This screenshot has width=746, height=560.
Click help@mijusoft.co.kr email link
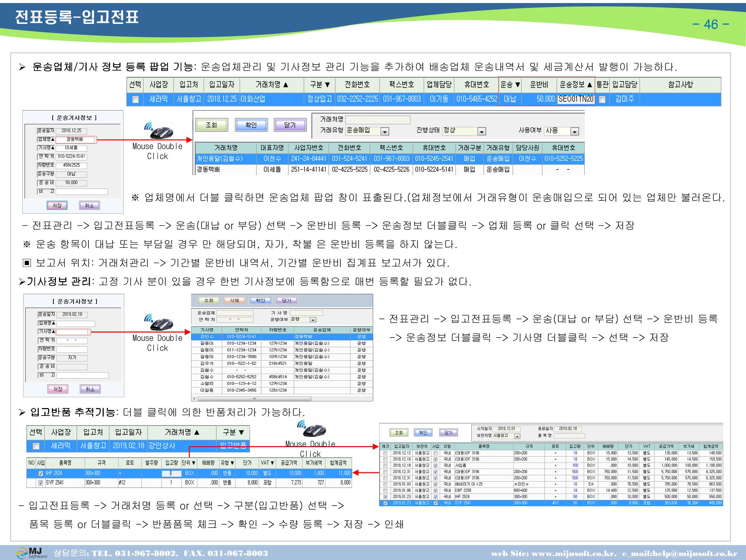[694, 553]
